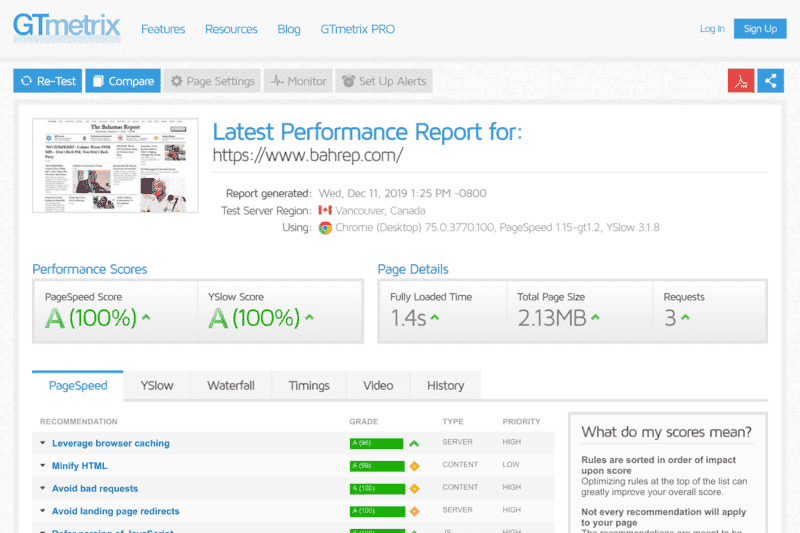Click the Leverage browser caching grade bar
The image size is (800, 533).
pyautogui.click(x=377, y=443)
